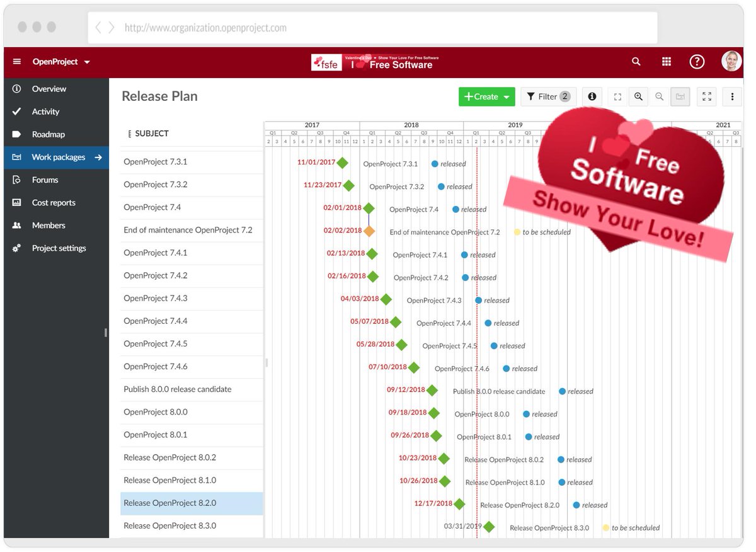
Task: Open the Cost reports page
Action: click(x=54, y=202)
